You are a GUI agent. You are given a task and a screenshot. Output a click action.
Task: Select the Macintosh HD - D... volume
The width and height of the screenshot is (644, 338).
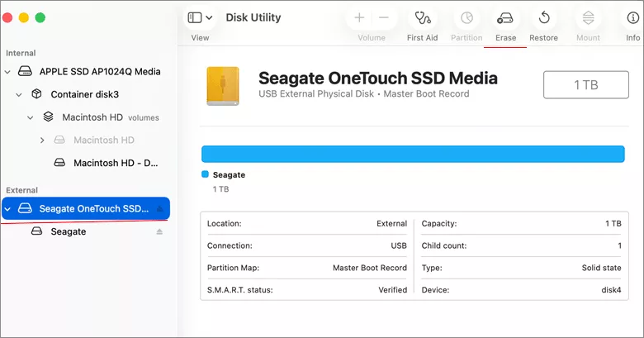point(116,164)
